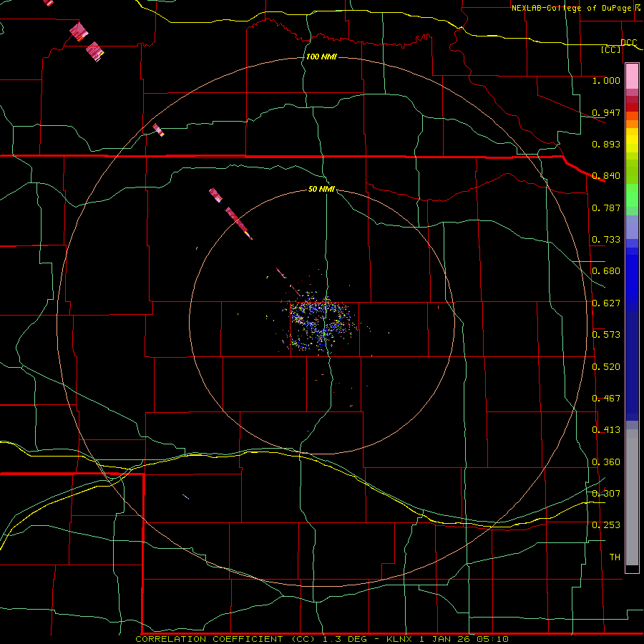Select the 0.307 scale value
Screen dimensions: 644x644
coord(606,494)
